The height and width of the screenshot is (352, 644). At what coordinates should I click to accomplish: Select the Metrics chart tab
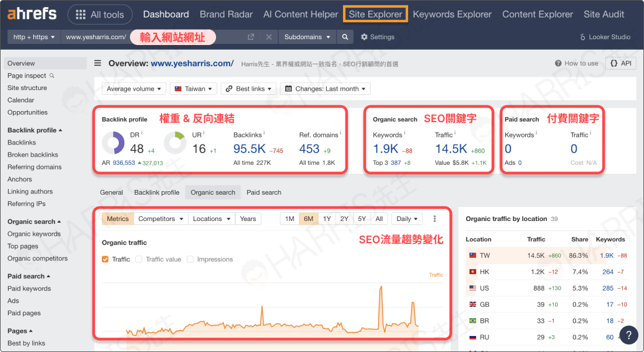(x=118, y=219)
